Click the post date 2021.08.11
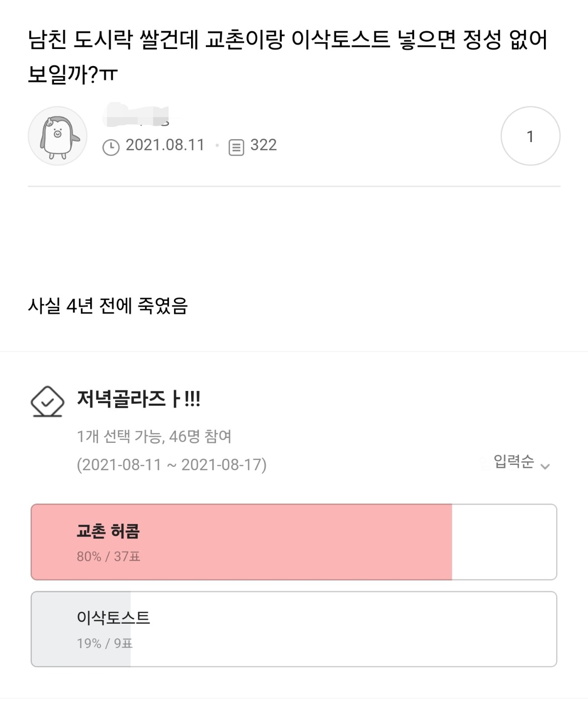 (165, 145)
